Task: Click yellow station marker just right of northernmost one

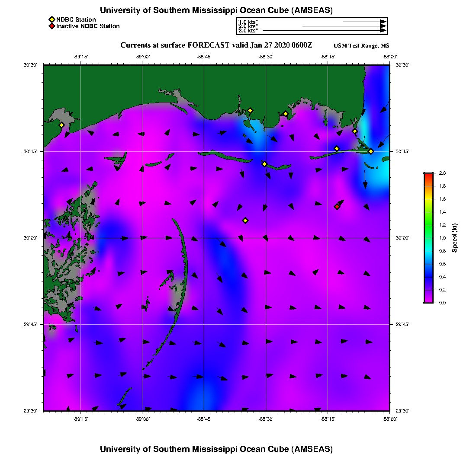Action: click(x=286, y=114)
